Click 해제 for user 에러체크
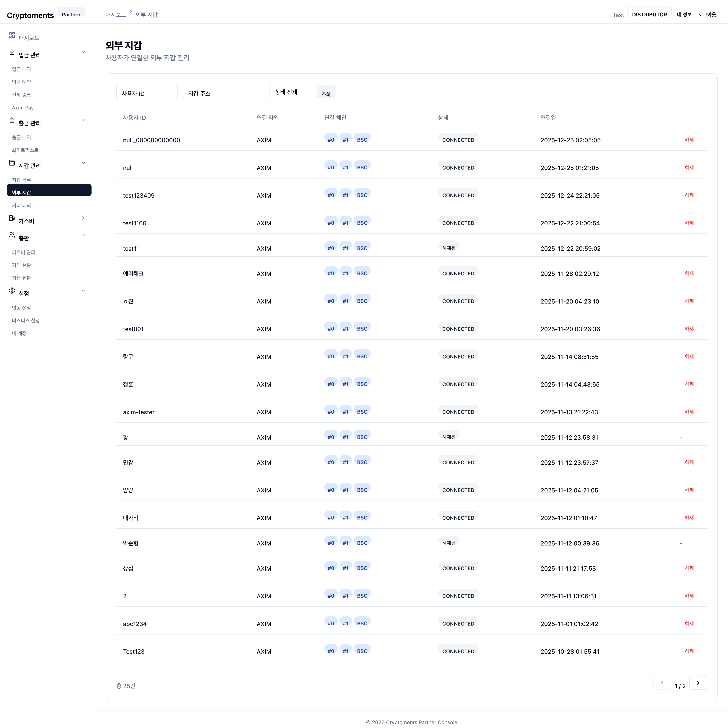This screenshot has width=728, height=728. (689, 274)
